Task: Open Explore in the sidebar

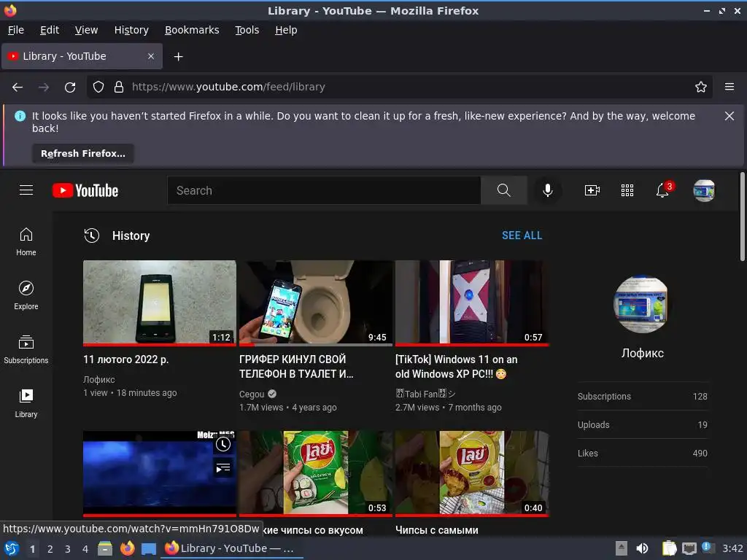Action: 26,296
